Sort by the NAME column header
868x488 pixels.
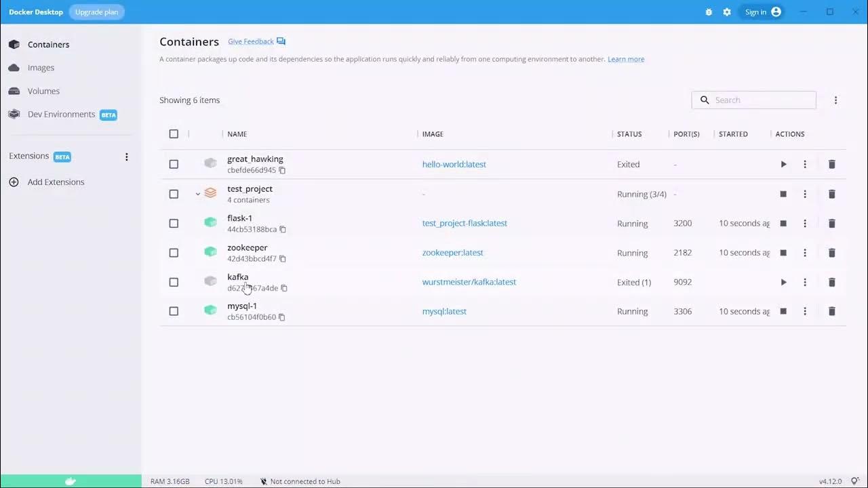237,134
